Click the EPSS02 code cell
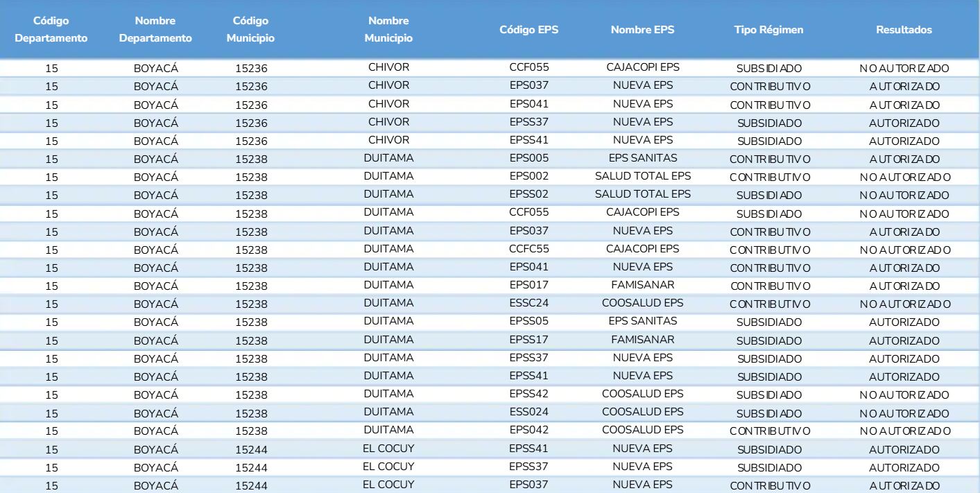The width and height of the screenshot is (980, 493). point(529,194)
